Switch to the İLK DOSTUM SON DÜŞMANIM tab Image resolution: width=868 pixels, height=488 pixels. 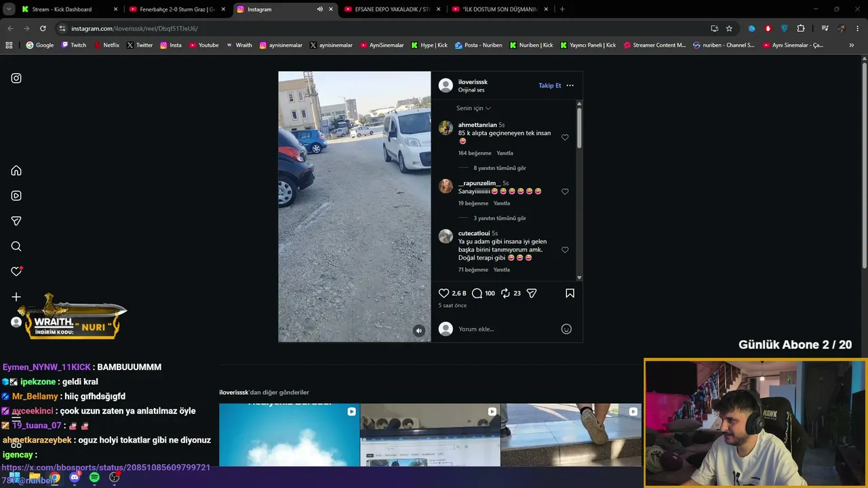(500, 9)
